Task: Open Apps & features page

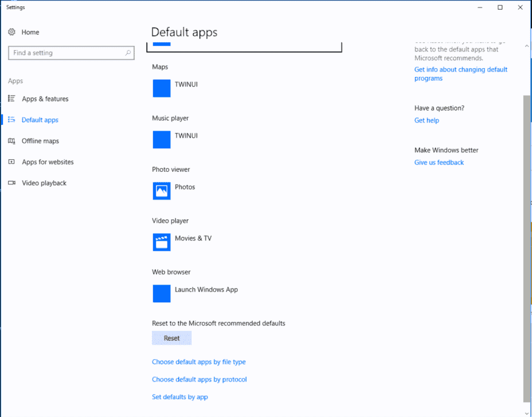Action: (45, 99)
